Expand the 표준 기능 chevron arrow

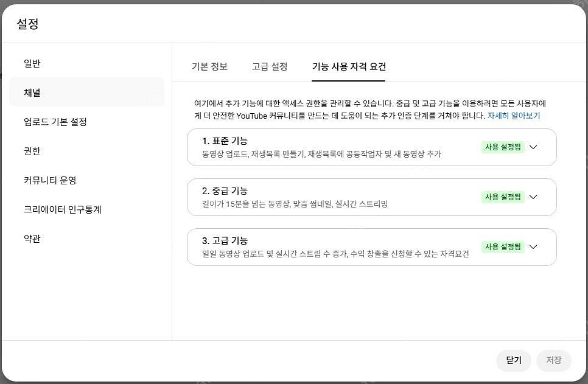click(533, 147)
